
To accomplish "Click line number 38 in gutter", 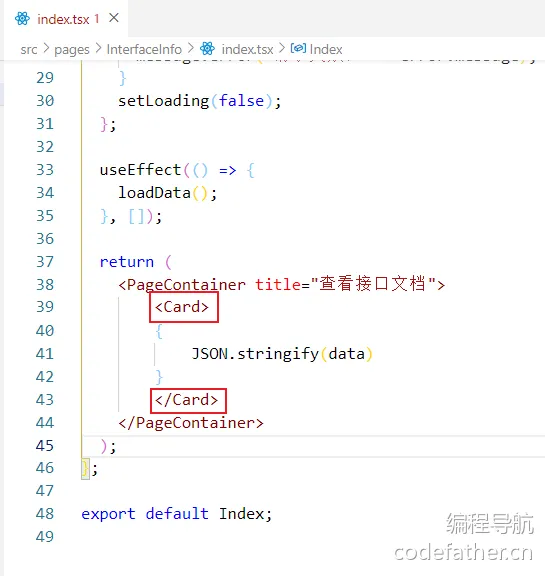I will tap(45, 285).
